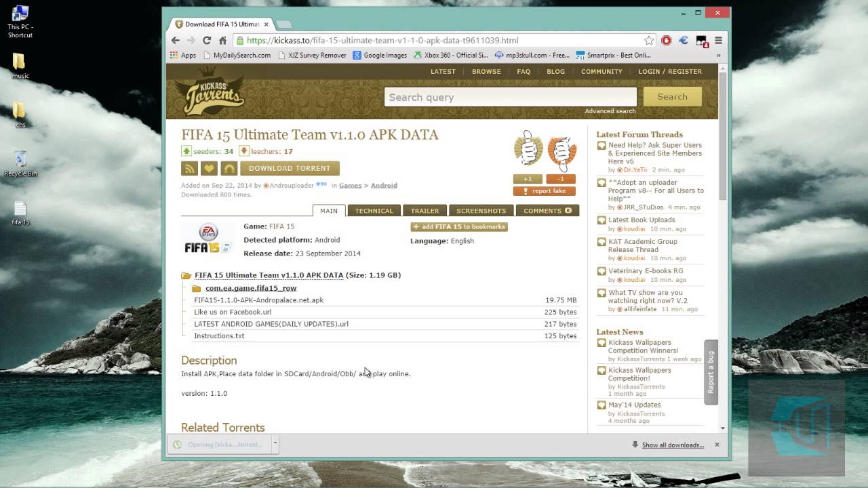Click the report fake button
This screenshot has width=868, height=488.
pyautogui.click(x=545, y=191)
